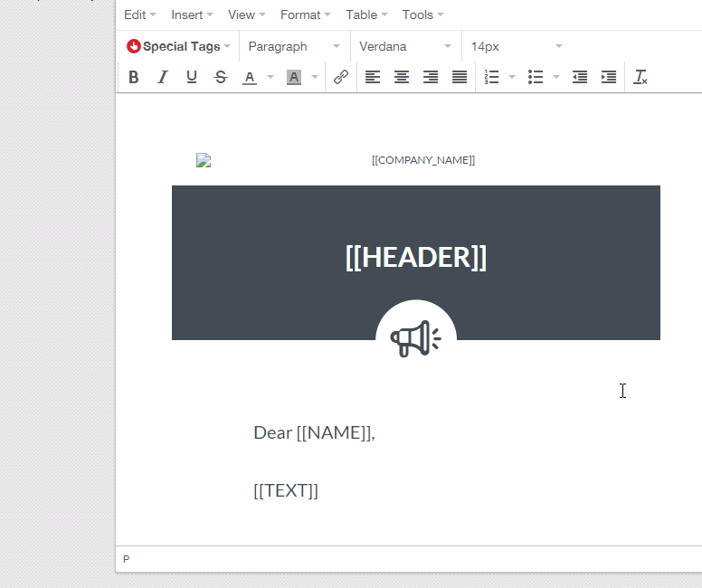This screenshot has height=588, width=702.
Task: Justify the text
Action: pos(460,77)
